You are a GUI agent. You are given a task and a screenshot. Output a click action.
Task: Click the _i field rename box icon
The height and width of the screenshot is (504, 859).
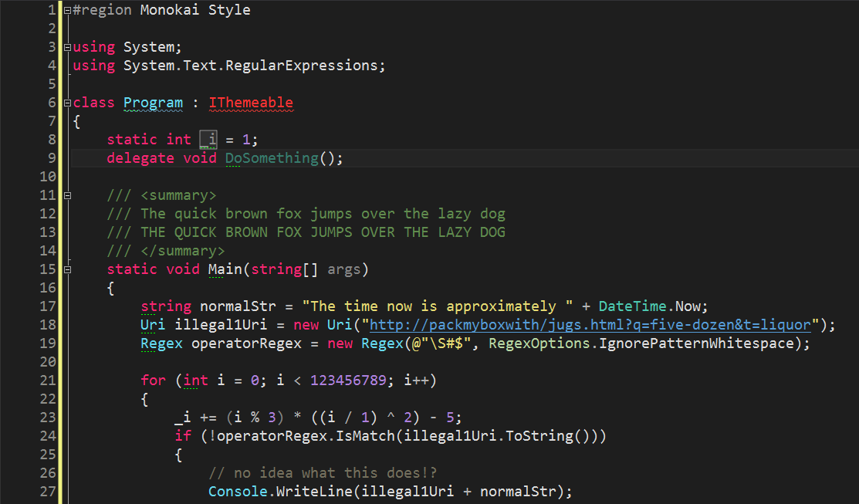coord(208,139)
